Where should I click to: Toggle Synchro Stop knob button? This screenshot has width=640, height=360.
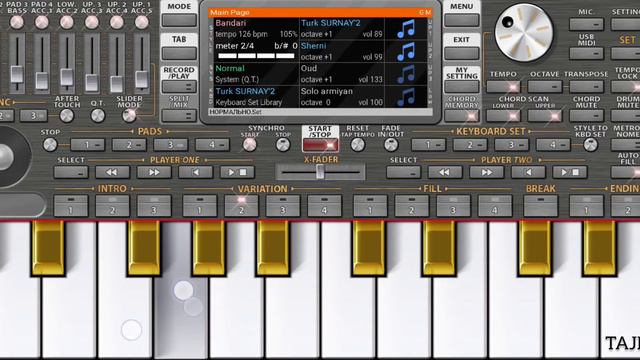coord(283,144)
